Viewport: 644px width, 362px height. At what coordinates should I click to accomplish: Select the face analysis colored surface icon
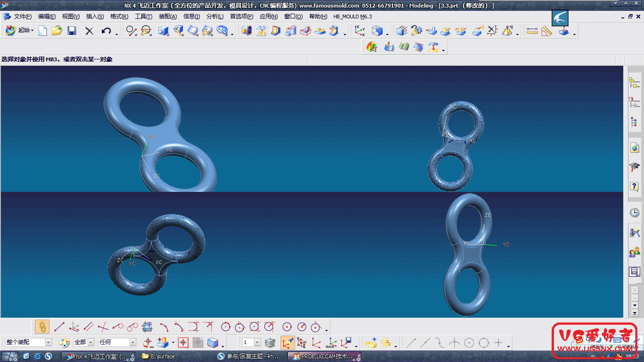tap(372, 47)
